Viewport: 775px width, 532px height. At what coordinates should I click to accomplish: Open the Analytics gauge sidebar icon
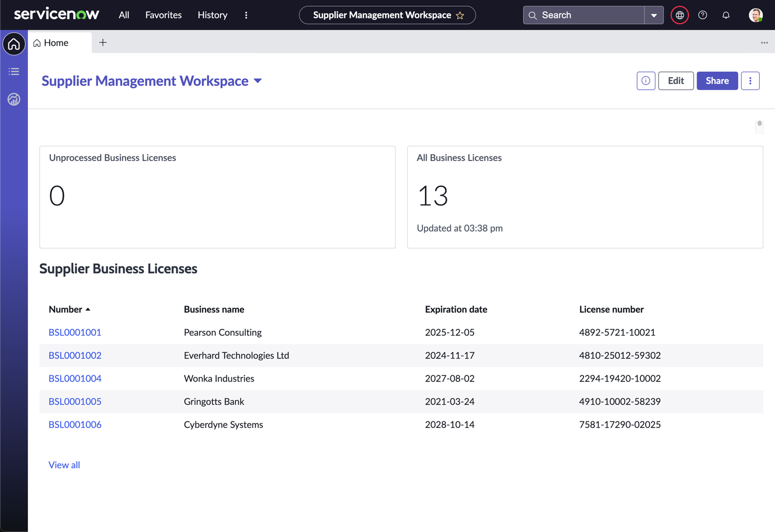[14, 99]
